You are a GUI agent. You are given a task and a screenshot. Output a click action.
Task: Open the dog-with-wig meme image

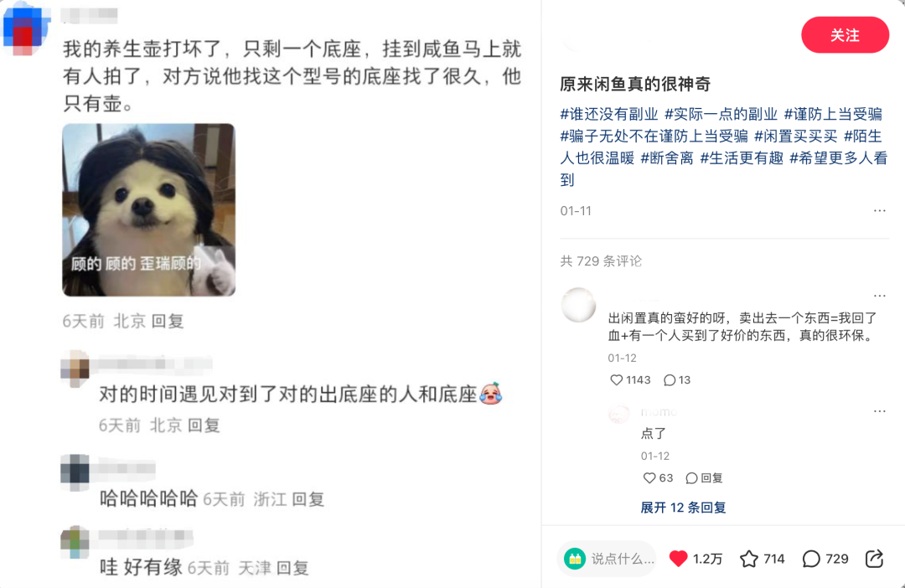(149, 210)
